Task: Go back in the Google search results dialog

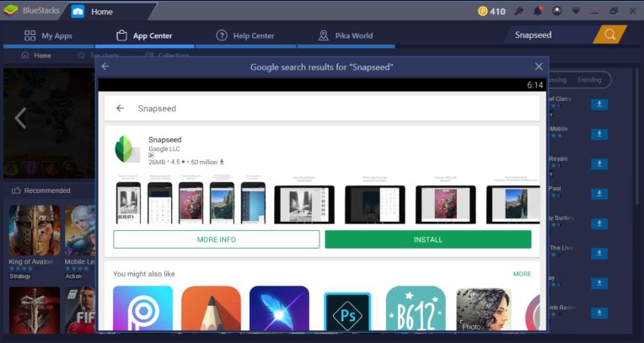Action: tap(105, 67)
